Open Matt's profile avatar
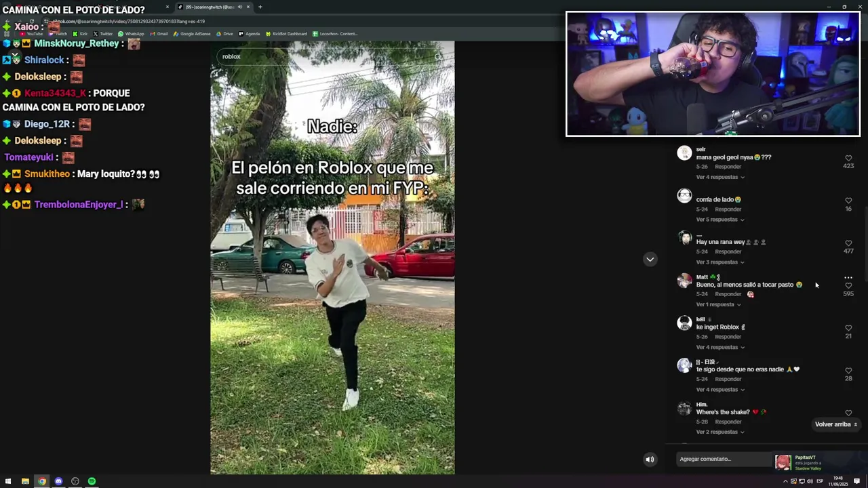 point(684,281)
